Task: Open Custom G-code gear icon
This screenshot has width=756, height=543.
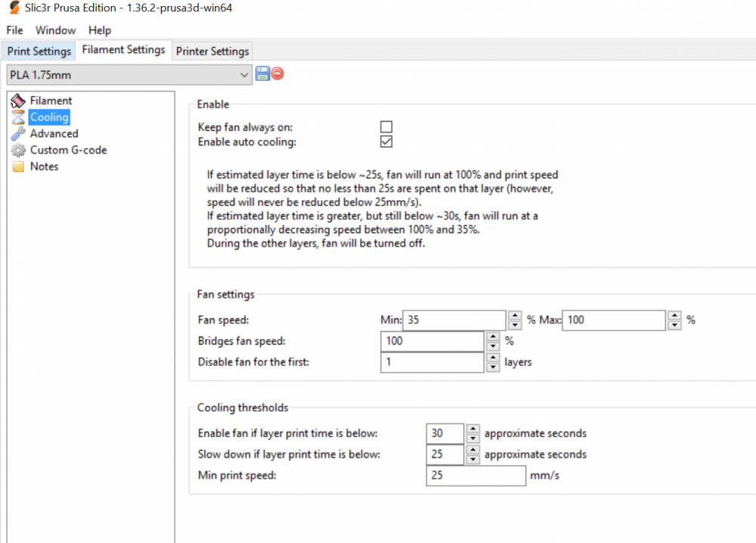Action: pyautogui.click(x=18, y=150)
